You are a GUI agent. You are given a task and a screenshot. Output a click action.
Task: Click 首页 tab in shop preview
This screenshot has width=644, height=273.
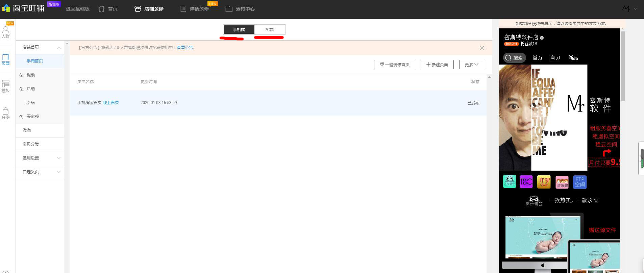tap(537, 58)
